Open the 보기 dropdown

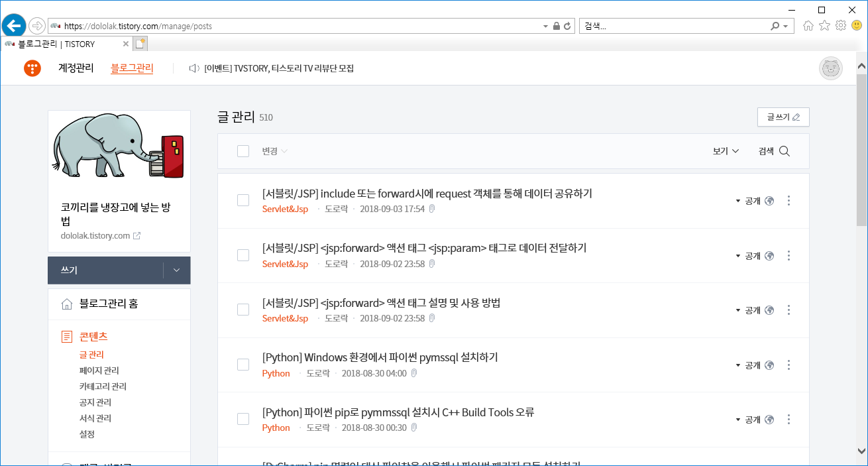tap(726, 151)
